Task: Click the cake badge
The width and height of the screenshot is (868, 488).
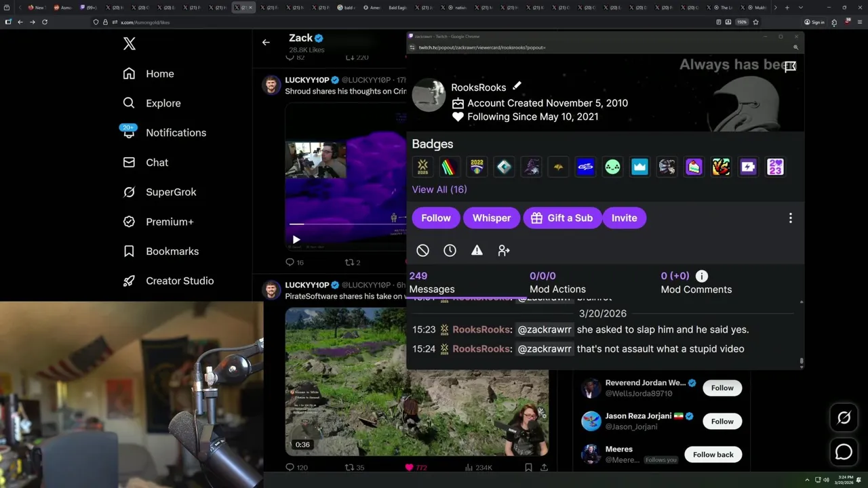Action: coord(694,167)
